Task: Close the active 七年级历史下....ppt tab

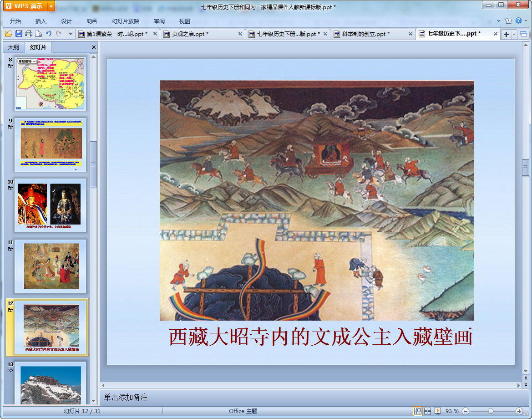Action: (x=495, y=34)
